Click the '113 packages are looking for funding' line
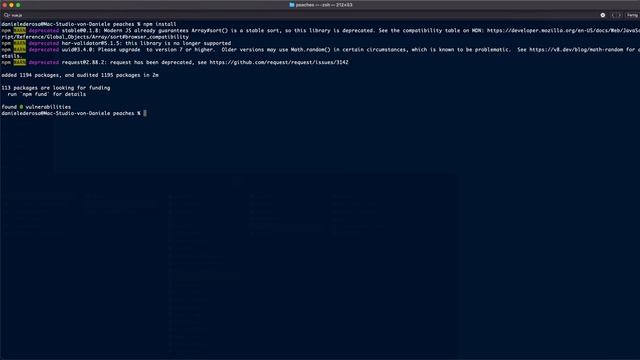The width and height of the screenshot is (640, 360). click(56, 88)
